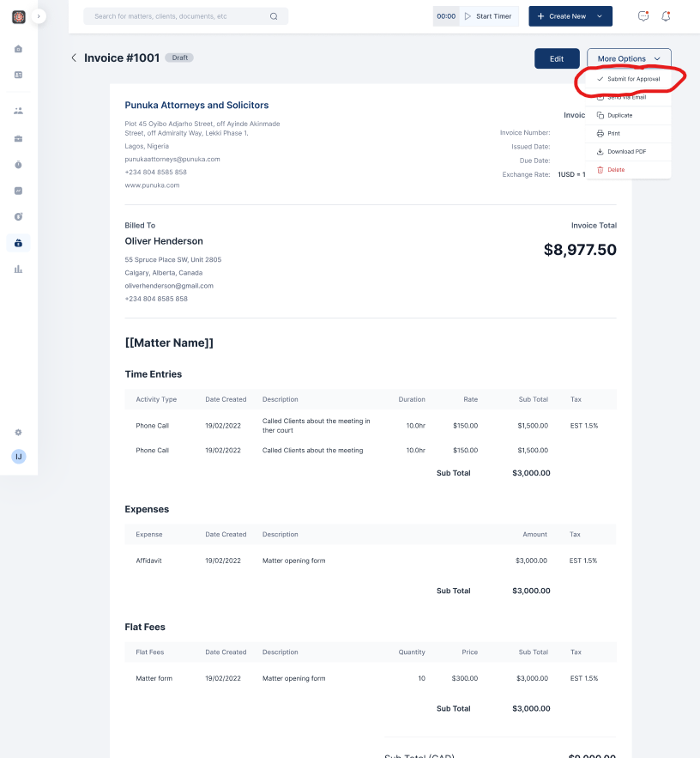Click the notification bell icon
The image size is (700, 758).
(667, 16)
